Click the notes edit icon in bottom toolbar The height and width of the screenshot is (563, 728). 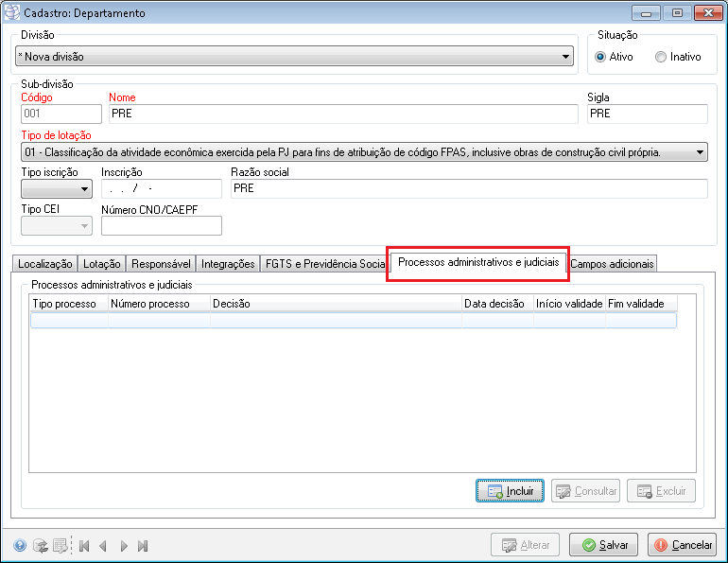tap(60, 546)
